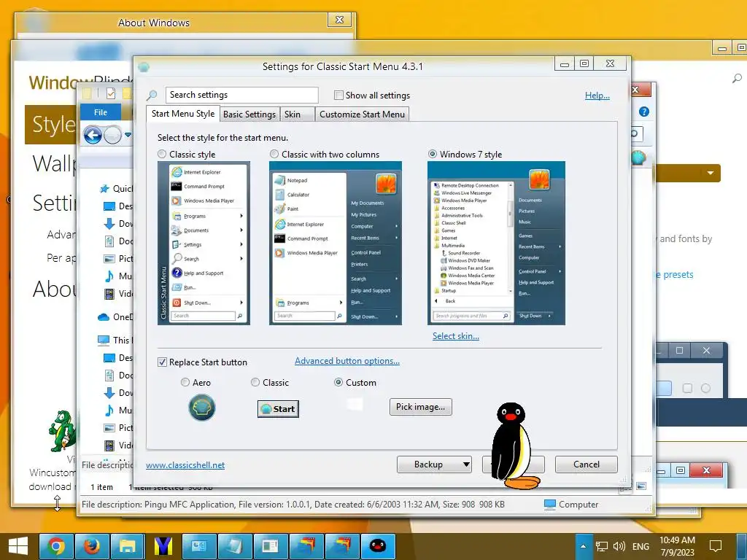
Task: Launch Google Chrome from the taskbar
Action: 55,546
